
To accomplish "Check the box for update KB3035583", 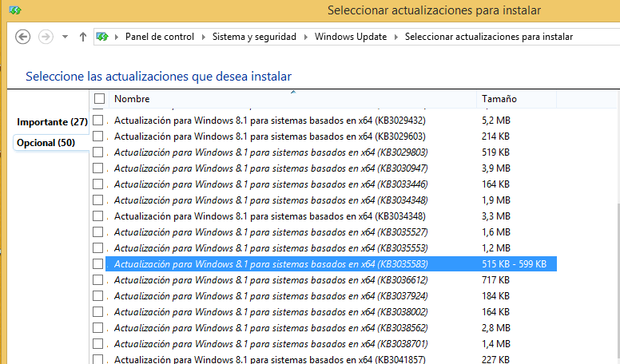I will click(x=98, y=264).
